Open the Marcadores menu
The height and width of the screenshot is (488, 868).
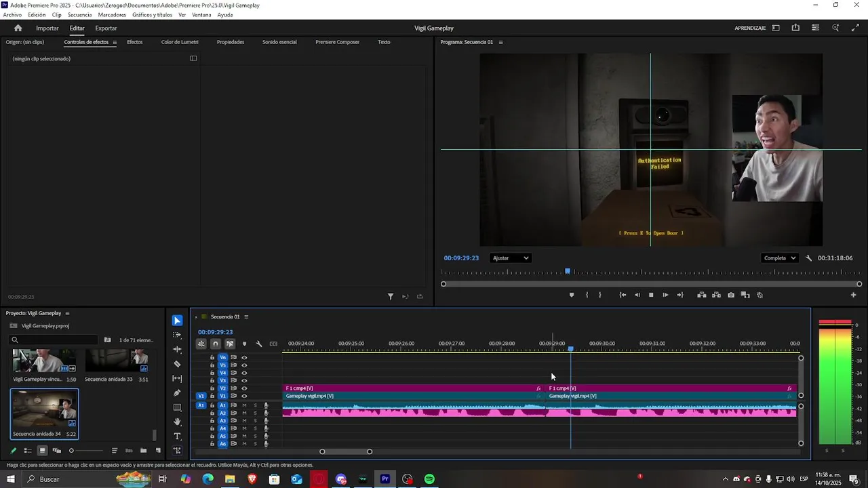coord(112,15)
